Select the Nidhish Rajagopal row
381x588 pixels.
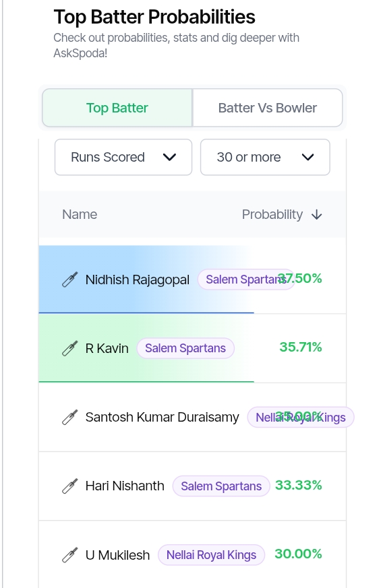(x=193, y=280)
